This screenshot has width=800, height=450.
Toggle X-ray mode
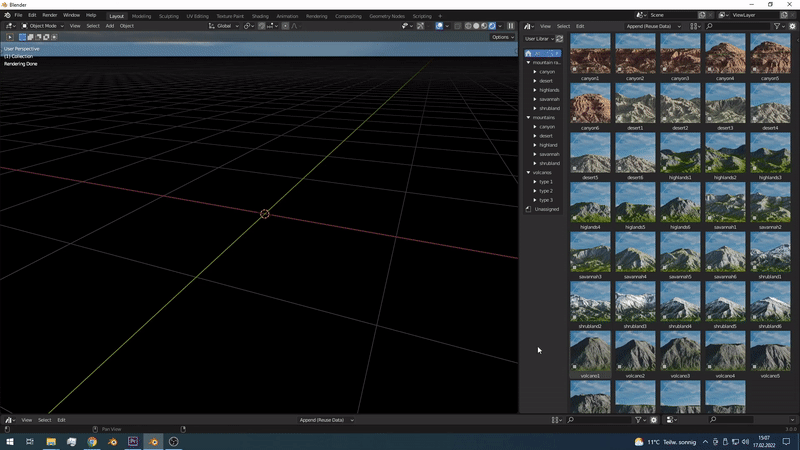point(458,26)
